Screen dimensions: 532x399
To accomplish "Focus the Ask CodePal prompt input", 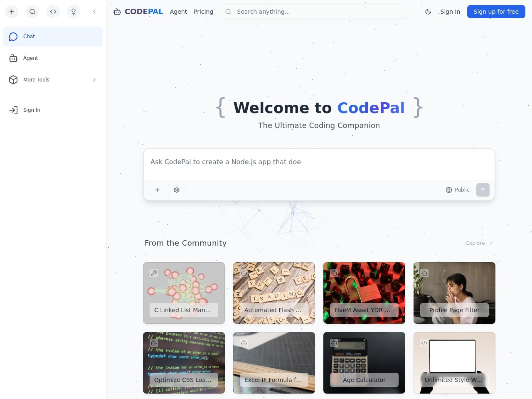I will coord(319,162).
